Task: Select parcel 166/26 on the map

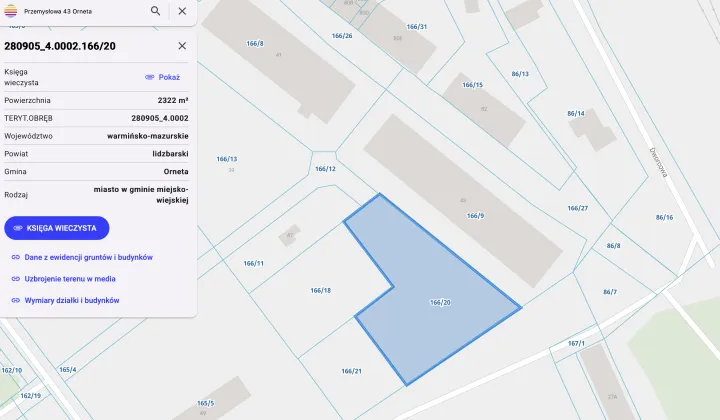Action: tap(342, 36)
